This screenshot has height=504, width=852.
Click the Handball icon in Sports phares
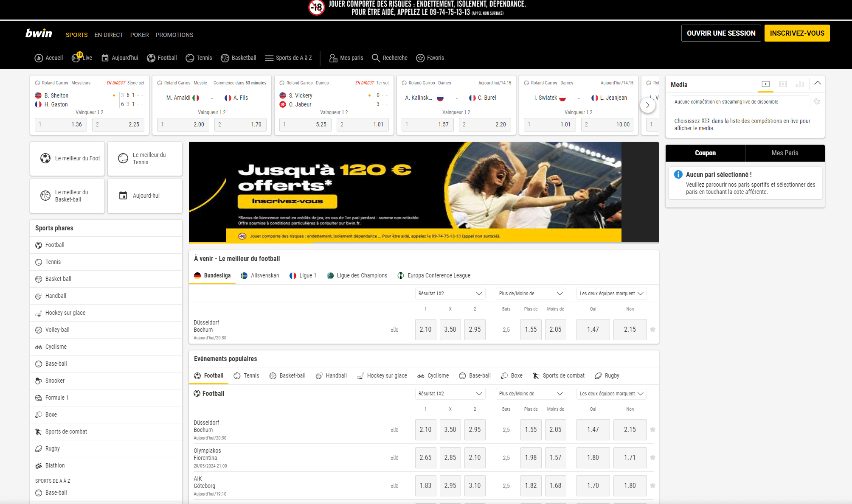click(x=39, y=296)
